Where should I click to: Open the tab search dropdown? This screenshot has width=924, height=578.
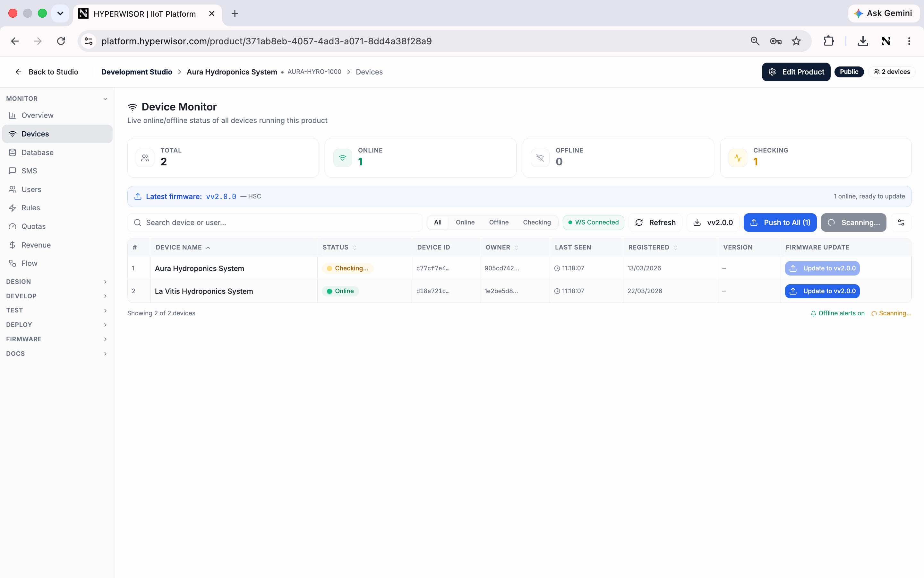pos(60,14)
